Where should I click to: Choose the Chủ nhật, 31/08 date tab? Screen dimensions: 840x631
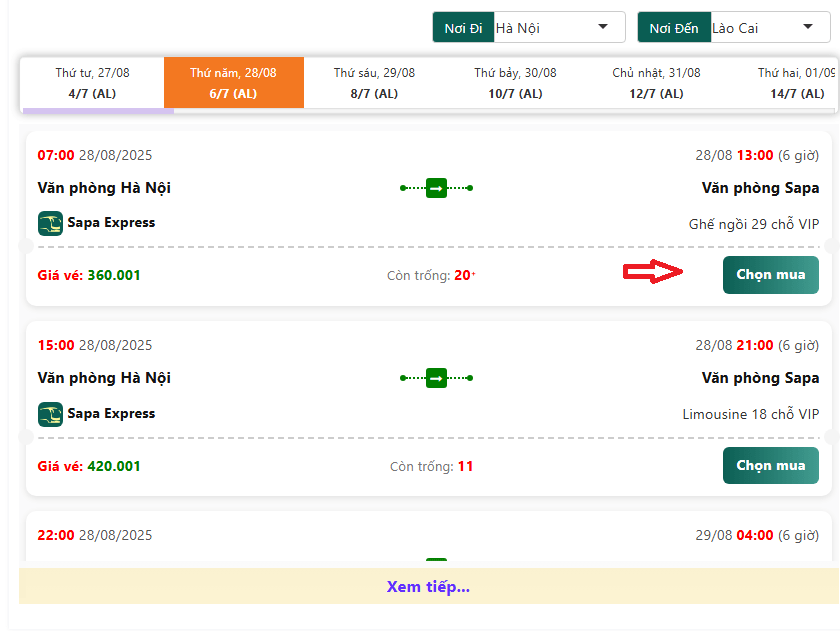click(x=656, y=83)
